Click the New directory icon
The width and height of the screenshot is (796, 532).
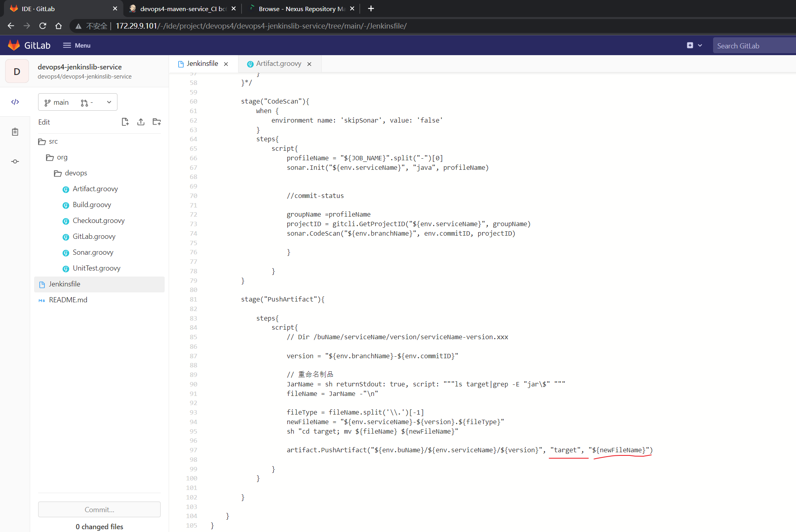[157, 122]
